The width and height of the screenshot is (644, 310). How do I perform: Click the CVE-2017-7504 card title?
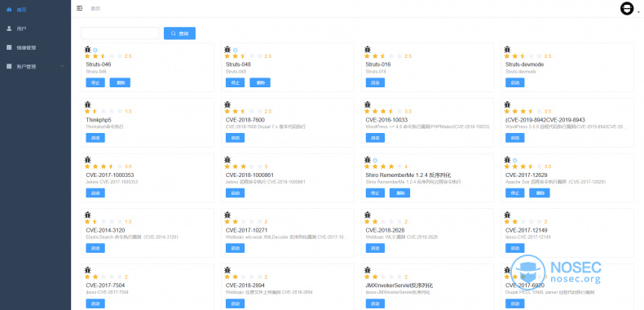105,285
